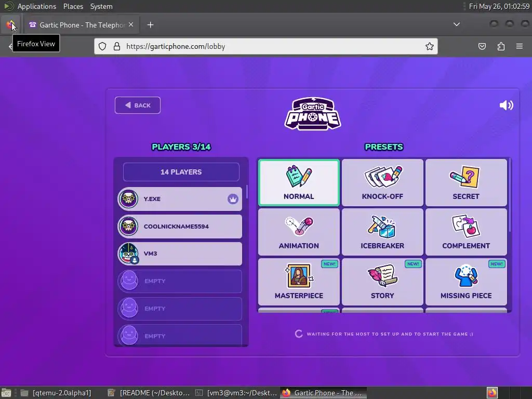
Task: Open the 14 Players count dropdown
Action: (181, 172)
